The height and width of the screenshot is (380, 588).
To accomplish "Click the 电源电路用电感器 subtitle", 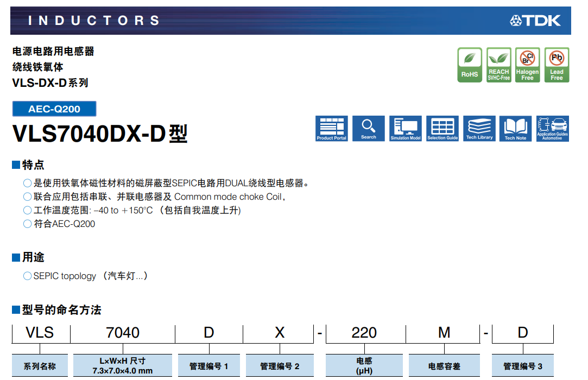I will tap(53, 52).
